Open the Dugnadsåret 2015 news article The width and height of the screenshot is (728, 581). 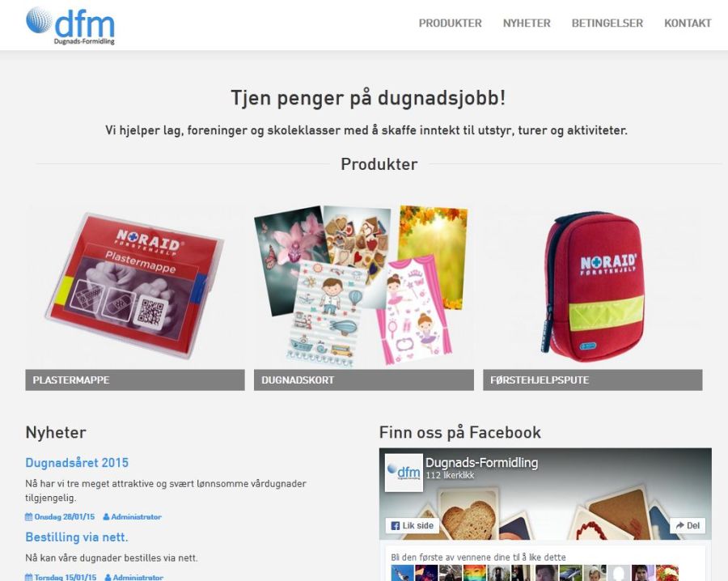pyautogui.click(x=77, y=463)
